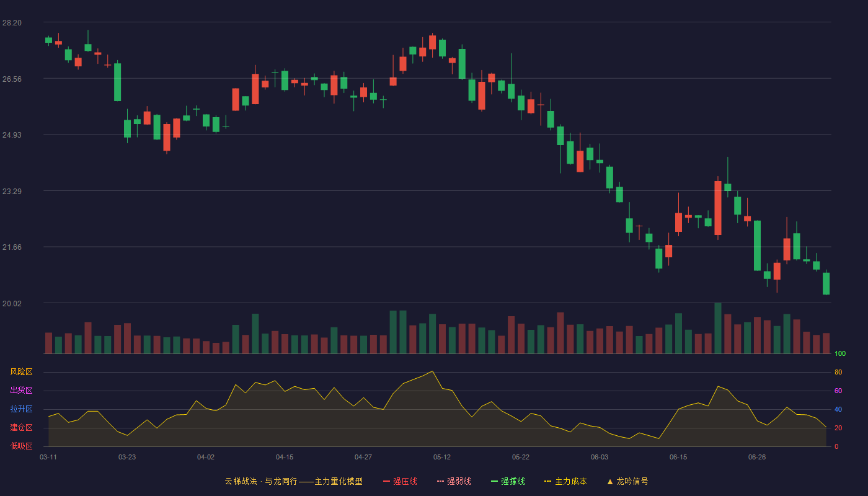Click the red 强压线 legend dash icon

pyautogui.click(x=386, y=481)
